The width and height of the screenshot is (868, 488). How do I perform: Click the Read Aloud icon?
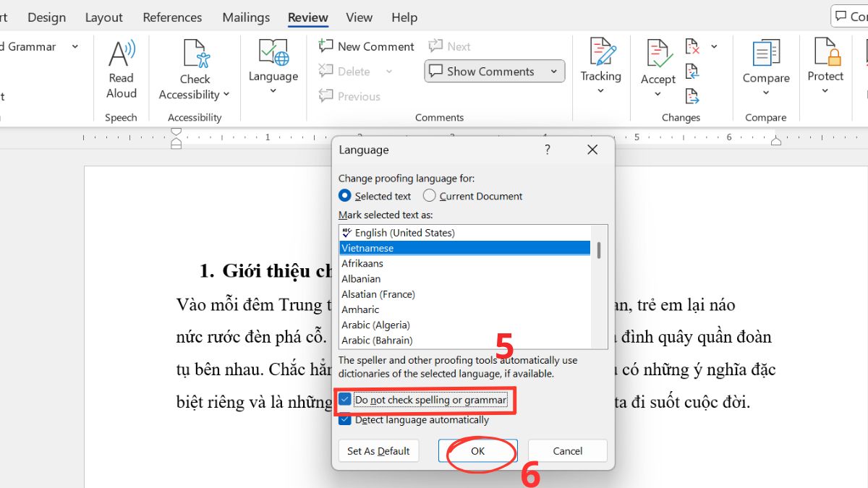click(x=122, y=53)
